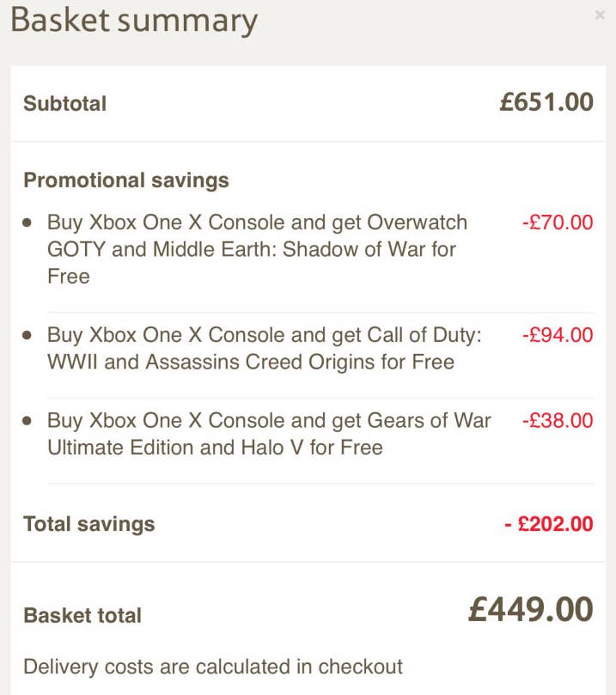Viewport: 616px width, 695px height.
Task: Click the -£202.00 total savings value
Action: click(x=548, y=524)
